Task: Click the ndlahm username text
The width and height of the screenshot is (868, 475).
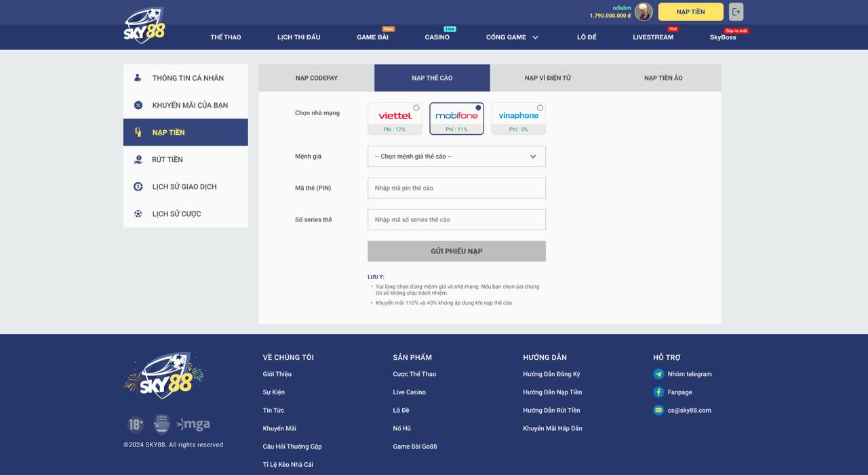Action: click(621, 8)
